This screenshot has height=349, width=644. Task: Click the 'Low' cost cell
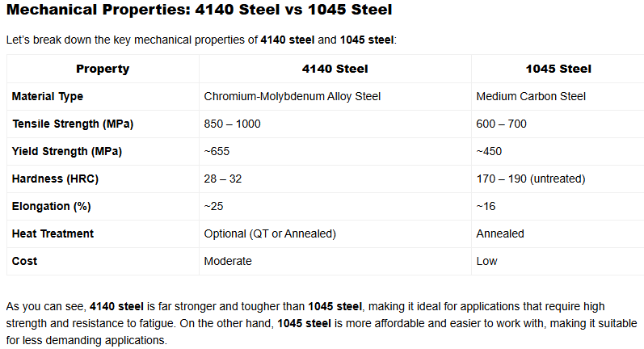click(487, 261)
